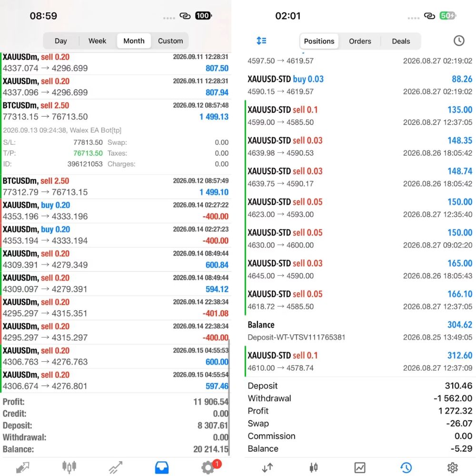
Task: Tap the battery 100 indicator in the left status bar
Action: [203, 16]
